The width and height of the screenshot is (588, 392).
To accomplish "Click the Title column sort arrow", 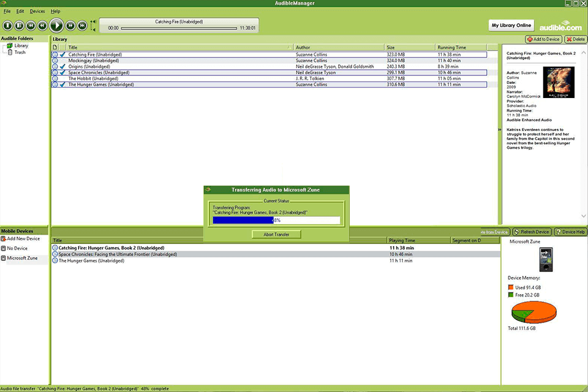I will 289,47.
